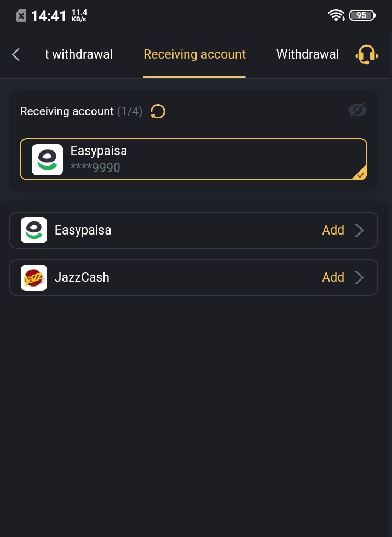Screen dimensions: 392x537
Task: Tap the battery indicator showing 95
Action: pos(362,15)
